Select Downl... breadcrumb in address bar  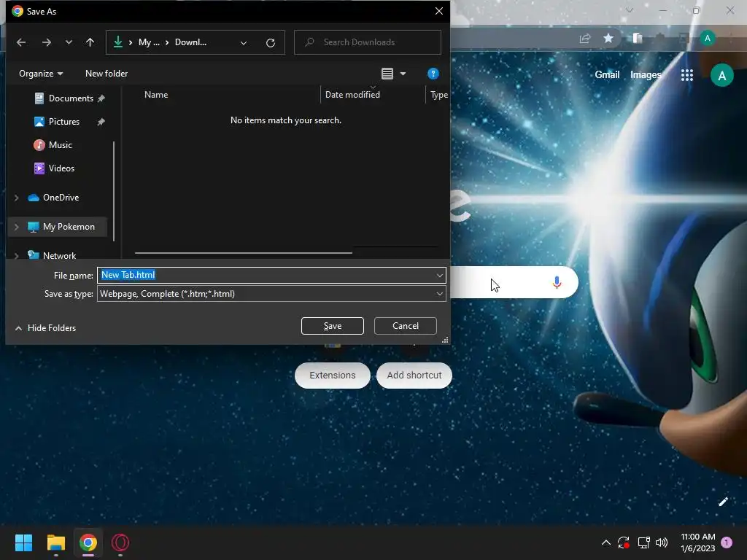coord(190,42)
